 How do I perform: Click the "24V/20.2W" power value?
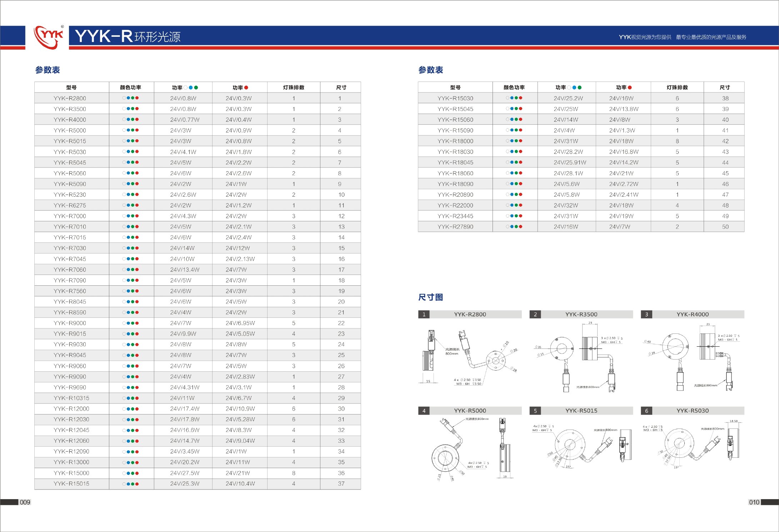pyautogui.click(x=185, y=462)
